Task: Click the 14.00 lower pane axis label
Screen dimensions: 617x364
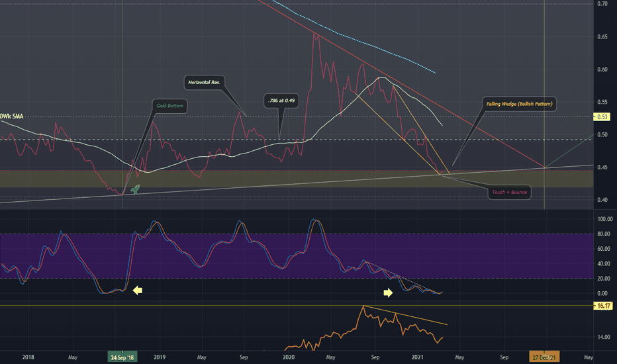Action: coord(604,338)
